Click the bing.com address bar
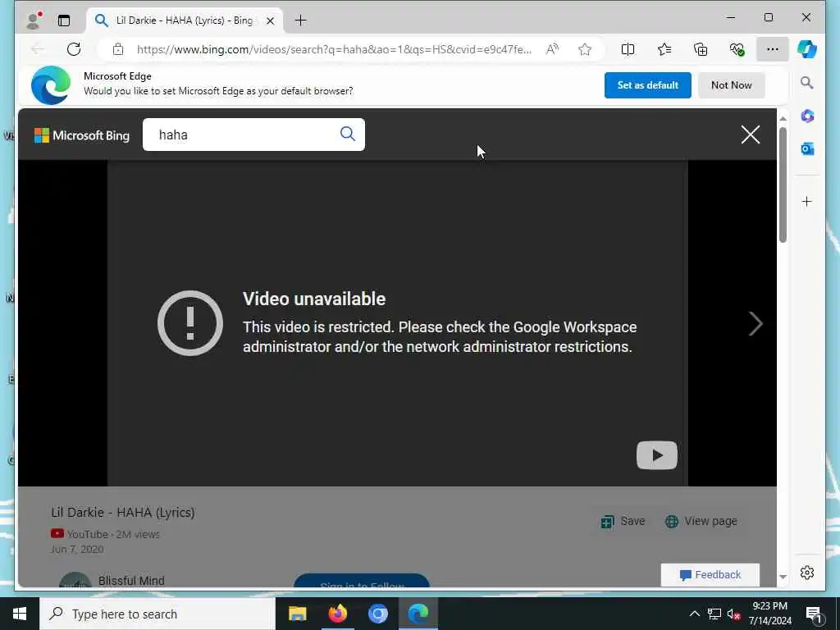This screenshot has width=840, height=630. tap(334, 49)
